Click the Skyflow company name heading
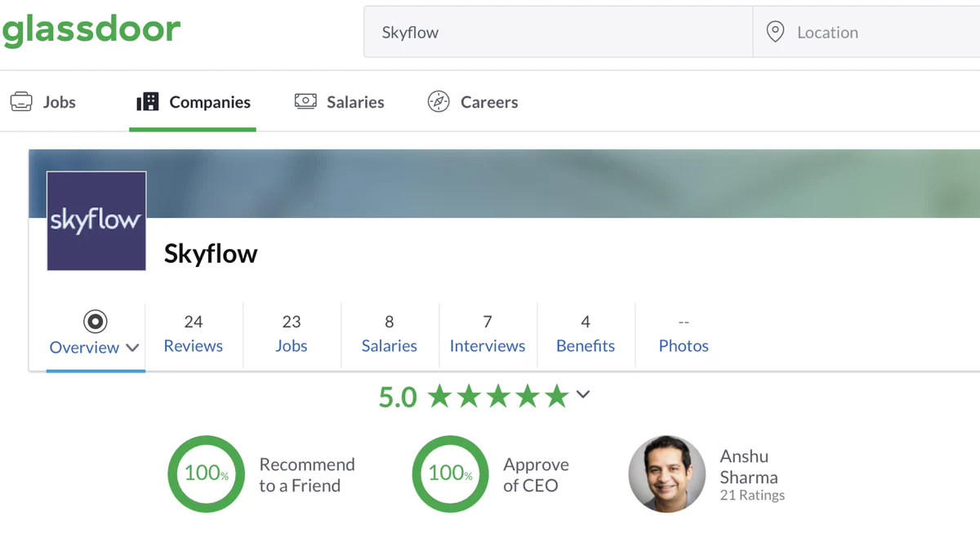Viewport: 980px width, 538px height. (211, 254)
